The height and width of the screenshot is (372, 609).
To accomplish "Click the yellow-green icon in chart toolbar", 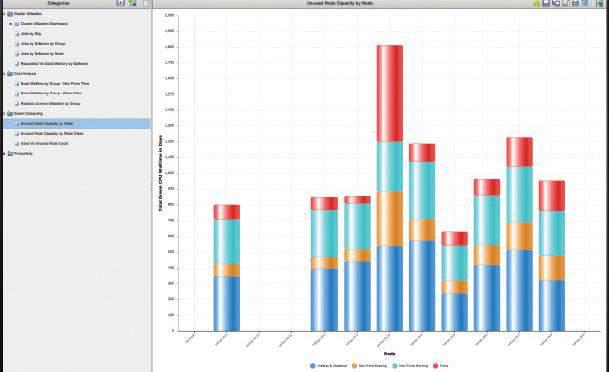I will coord(536,3).
